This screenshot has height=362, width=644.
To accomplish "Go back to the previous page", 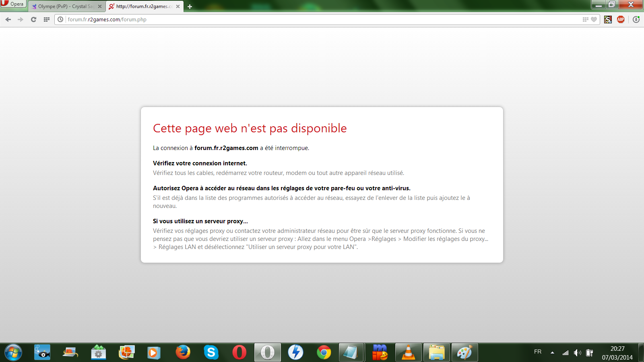I will tap(8, 19).
